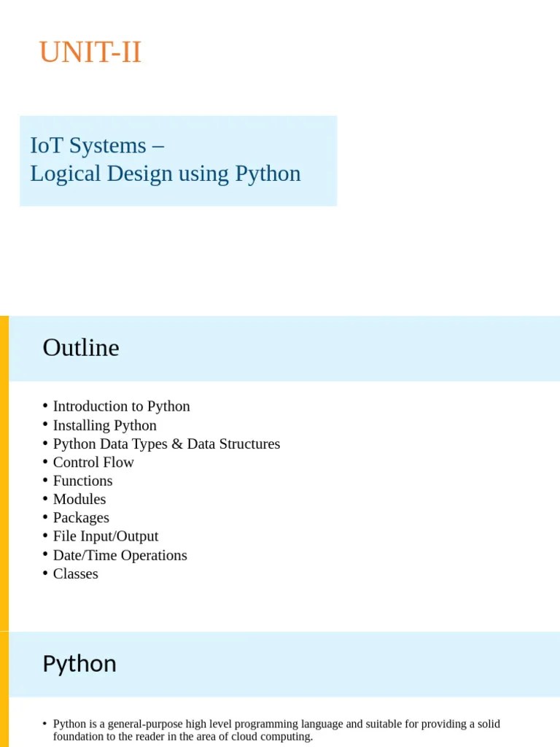Click the 'Control Flow' bullet

pyautogui.click(x=93, y=462)
